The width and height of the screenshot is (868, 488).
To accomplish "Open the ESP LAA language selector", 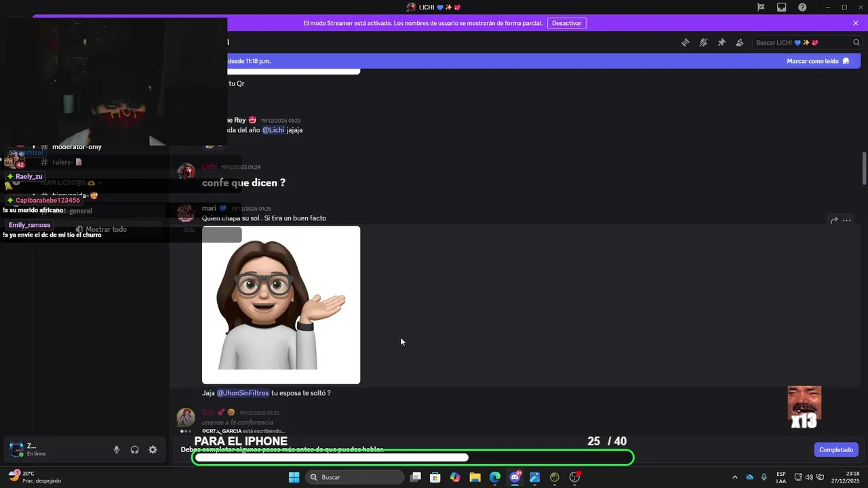I will (781, 477).
